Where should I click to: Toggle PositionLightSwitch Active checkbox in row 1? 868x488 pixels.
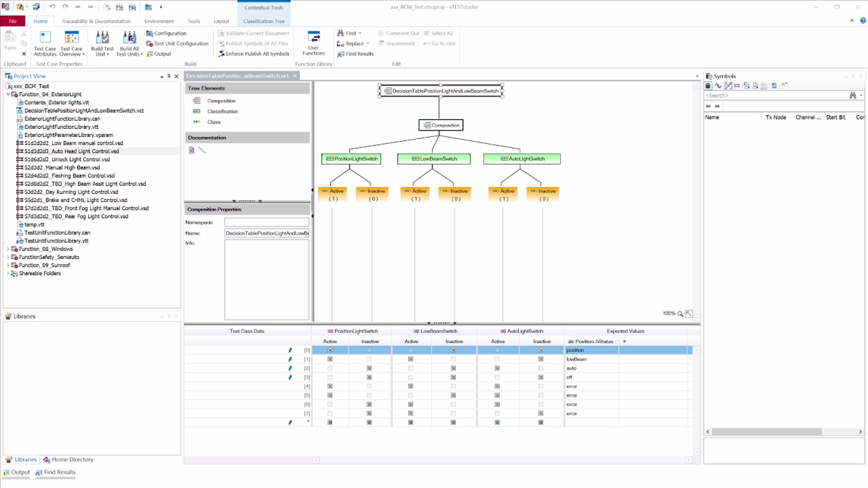(x=330, y=359)
